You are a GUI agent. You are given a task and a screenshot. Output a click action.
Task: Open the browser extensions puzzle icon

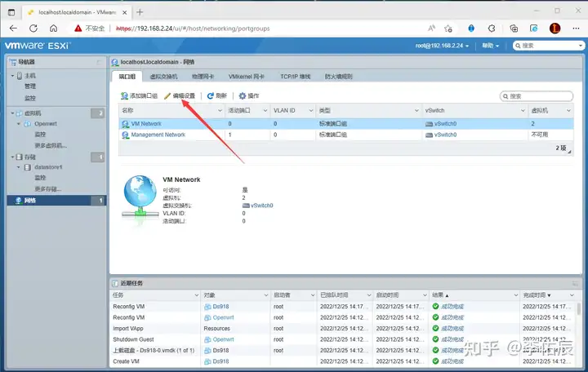[x=492, y=28]
